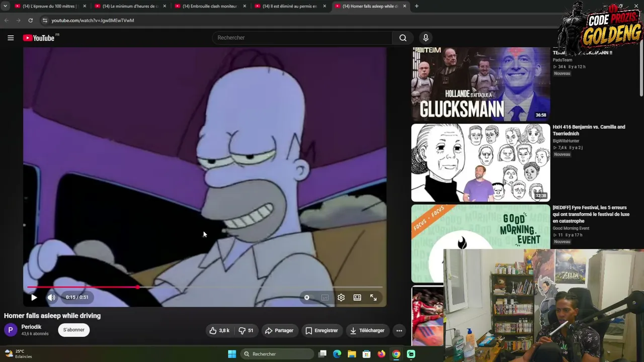
Task: Open the more actions three-dot menu
Action: pyautogui.click(x=399, y=330)
